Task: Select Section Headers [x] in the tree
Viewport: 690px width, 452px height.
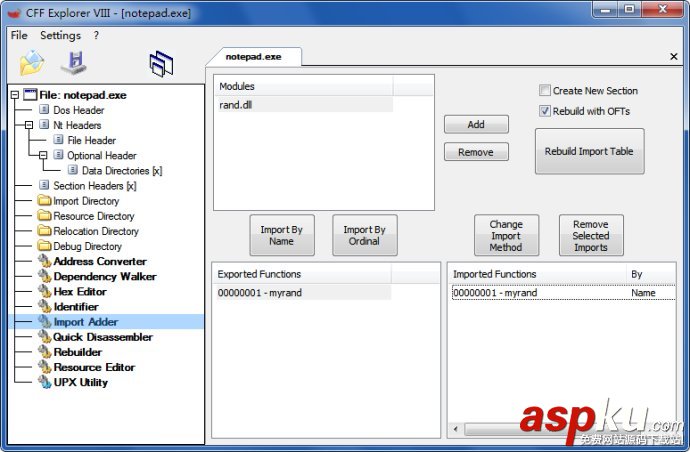Action: (95, 185)
